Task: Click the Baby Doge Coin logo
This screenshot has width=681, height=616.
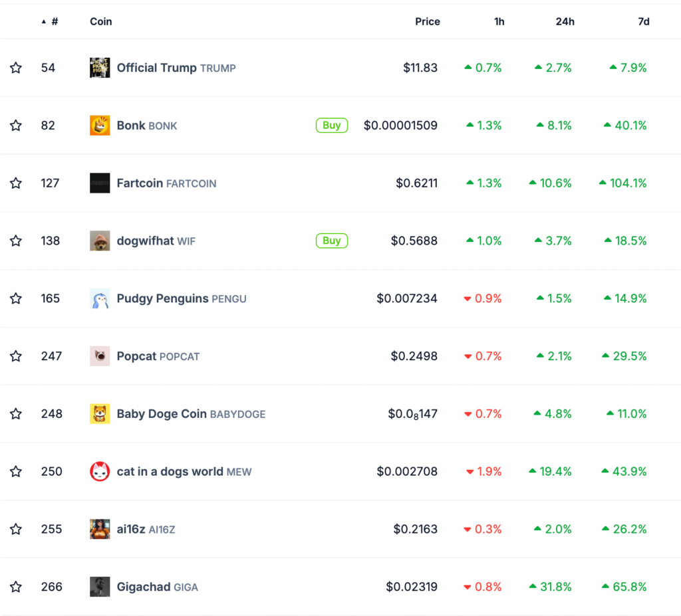Action: pos(100,413)
